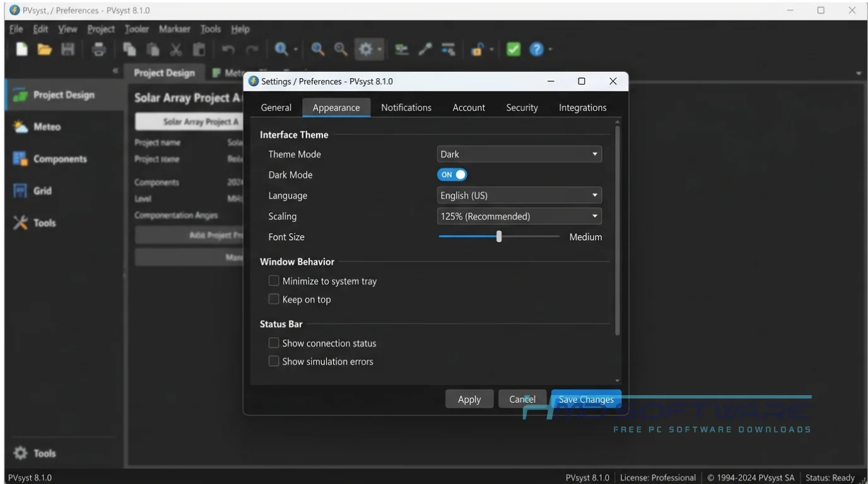
Task: Turn off the Dark Mode switch
Action: (x=452, y=175)
